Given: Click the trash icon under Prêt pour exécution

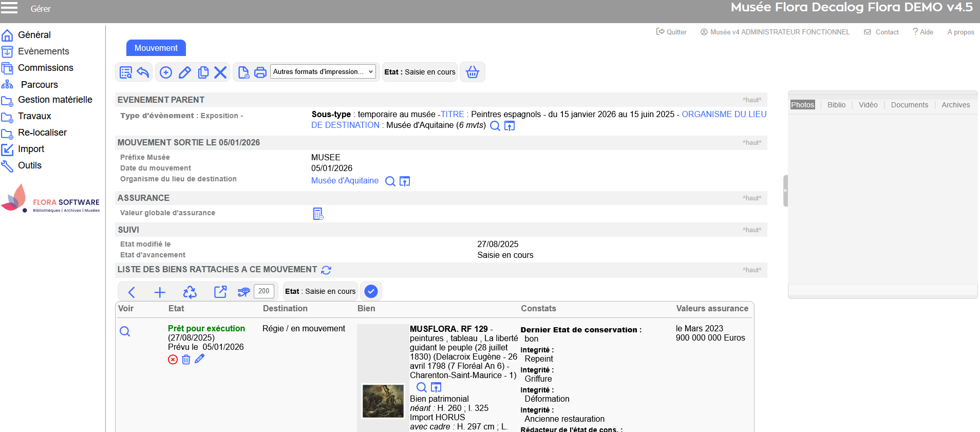Looking at the screenshot, I should point(186,360).
